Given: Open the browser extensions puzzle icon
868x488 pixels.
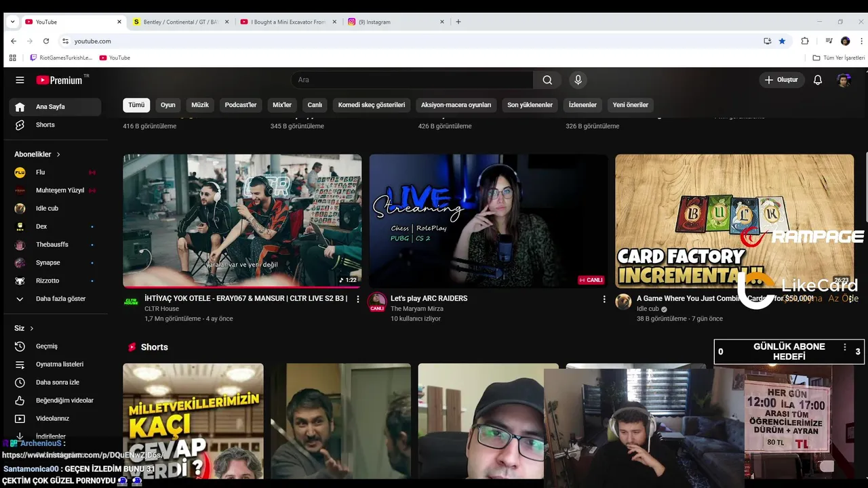Looking at the screenshot, I should click(x=805, y=41).
